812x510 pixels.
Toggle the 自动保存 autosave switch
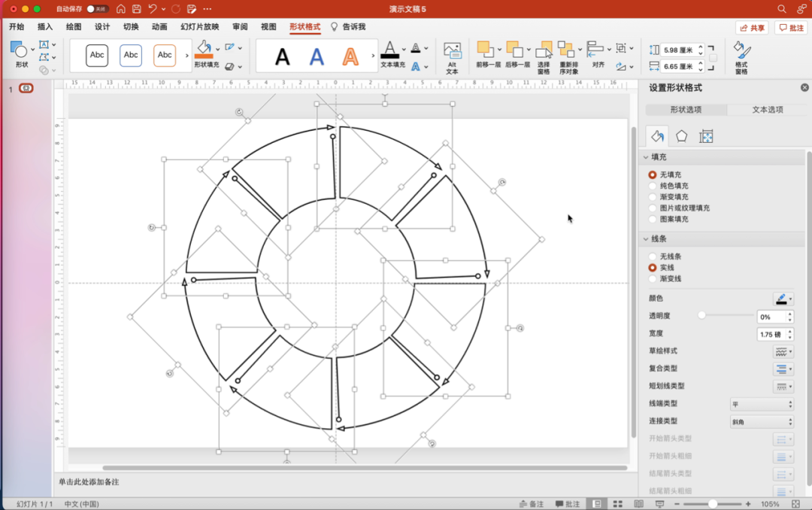[x=96, y=9]
